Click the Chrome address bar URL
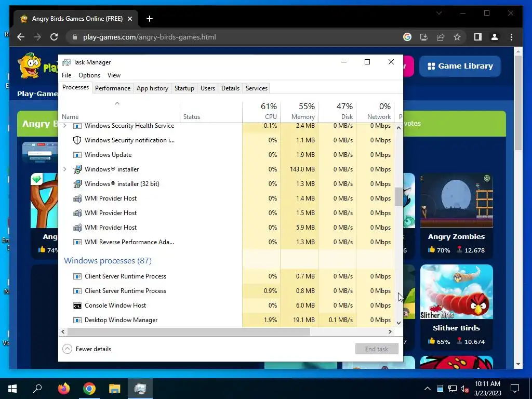This screenshot has height=399, width=532. pos(149,37)
